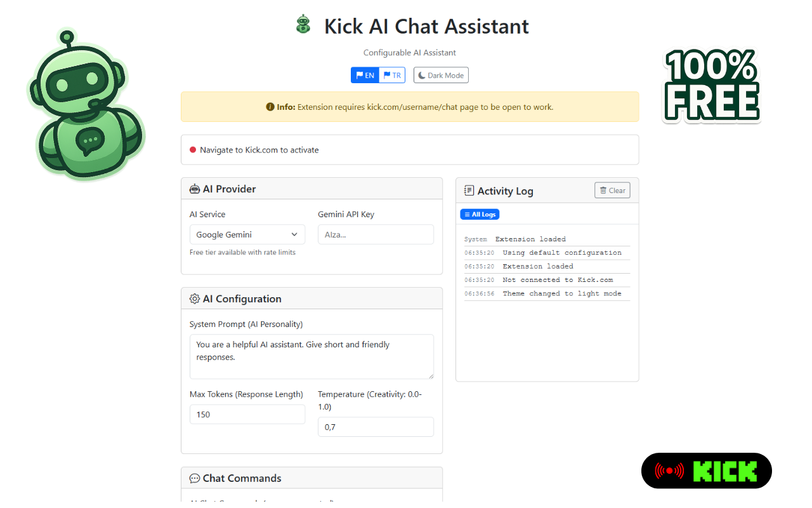Switch language to TR
812x508 pixels.
(x=392, y=75)
